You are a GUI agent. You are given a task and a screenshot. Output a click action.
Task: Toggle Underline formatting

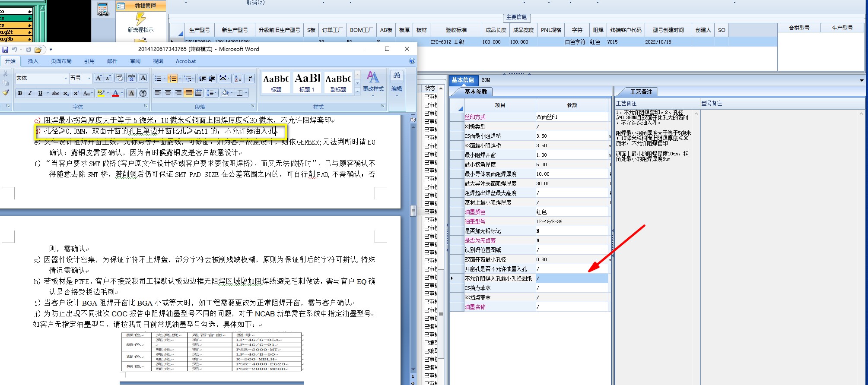[40, 93]
